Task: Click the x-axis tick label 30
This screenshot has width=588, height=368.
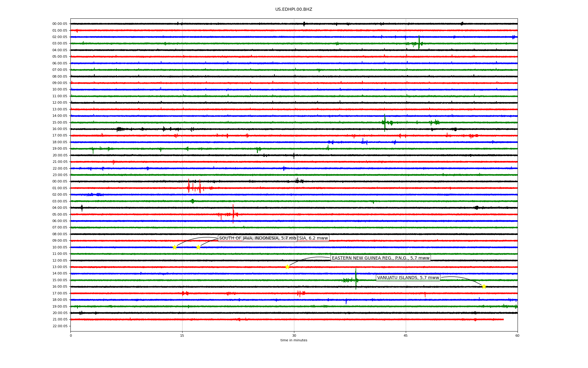Action: coord(294,335)
